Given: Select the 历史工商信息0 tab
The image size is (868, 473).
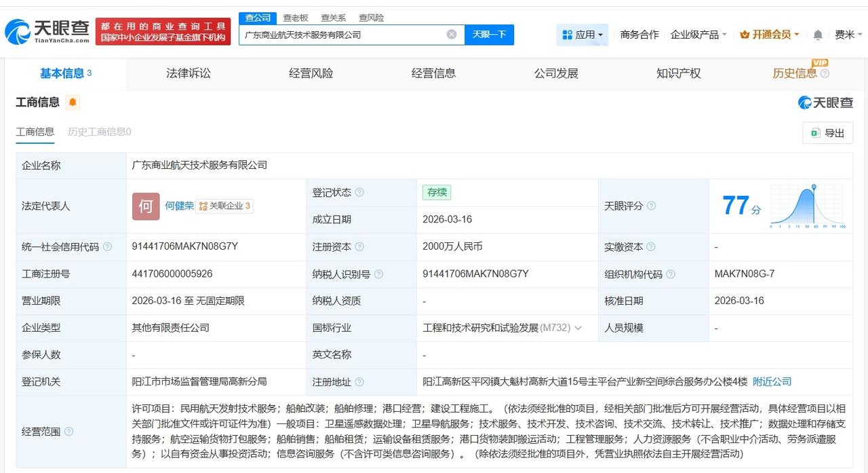Looking at the screenshot, I should pyautogui.click(x=99, y=132).
